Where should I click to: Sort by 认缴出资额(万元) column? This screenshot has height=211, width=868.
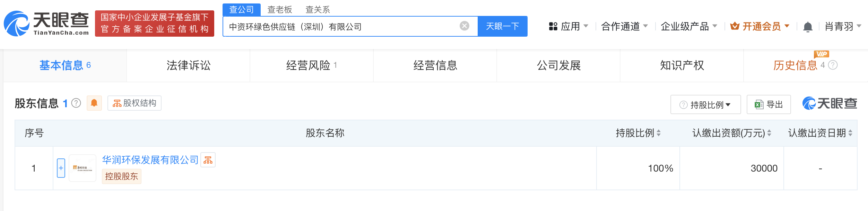click(x=731, y=133)
